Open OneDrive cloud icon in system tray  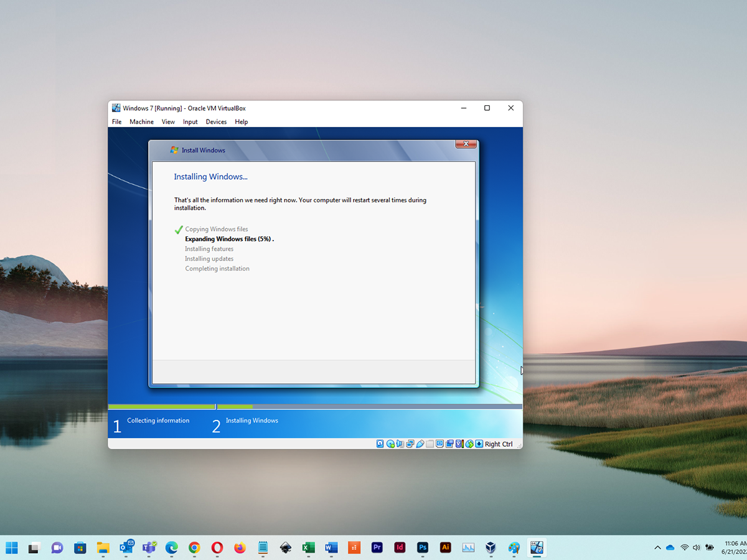(x=670, y=548)
